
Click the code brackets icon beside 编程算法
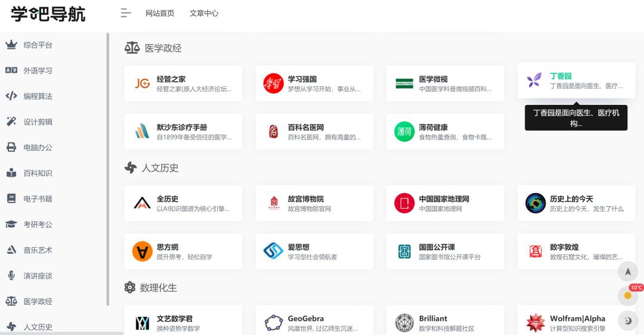(x=11, y=96)
